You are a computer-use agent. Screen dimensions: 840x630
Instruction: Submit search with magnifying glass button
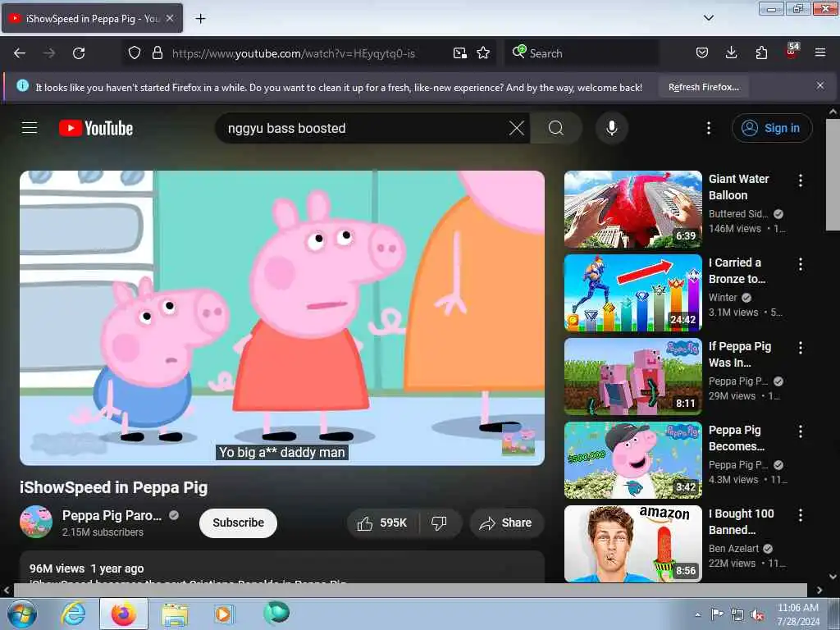coord(556,128)
